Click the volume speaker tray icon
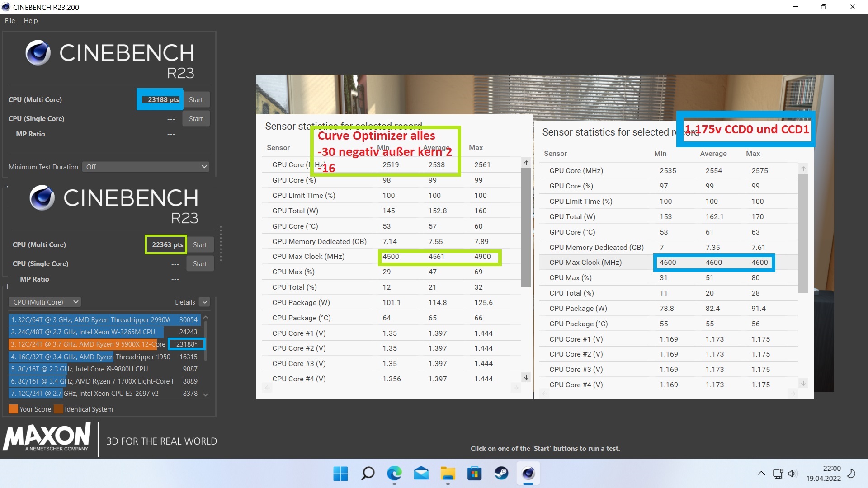This screenshot has width=868, height=488. [x=792, y=473]
